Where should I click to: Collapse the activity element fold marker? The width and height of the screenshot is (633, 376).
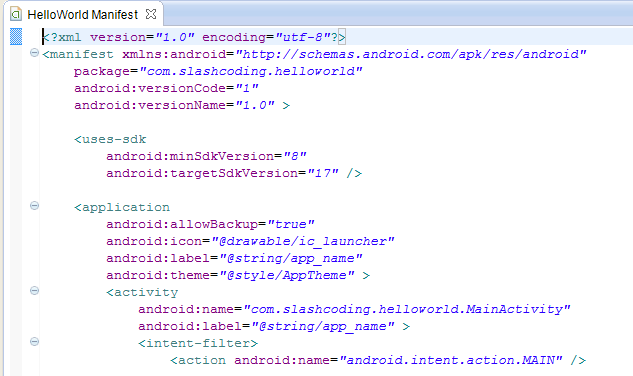(x=35, y=290)
